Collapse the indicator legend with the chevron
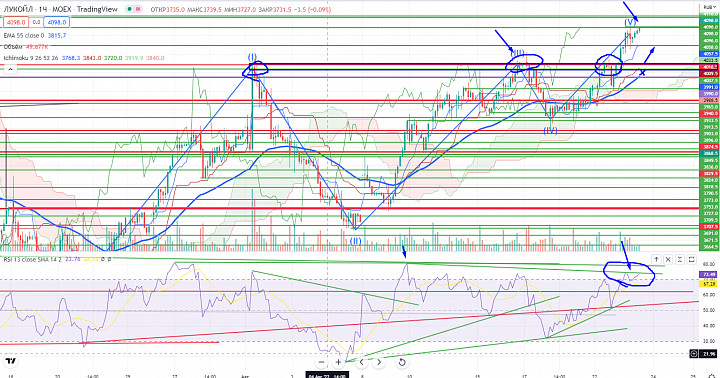 click(x=10, y=69)
